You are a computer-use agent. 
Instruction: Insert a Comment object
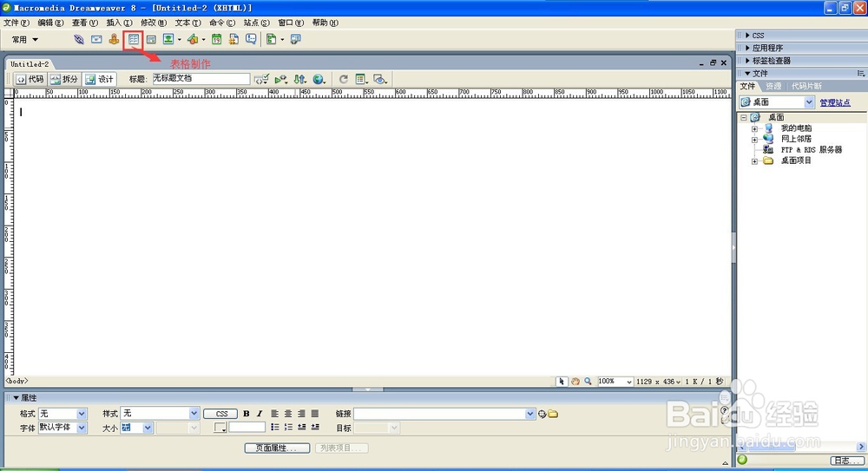pos(251,39)
